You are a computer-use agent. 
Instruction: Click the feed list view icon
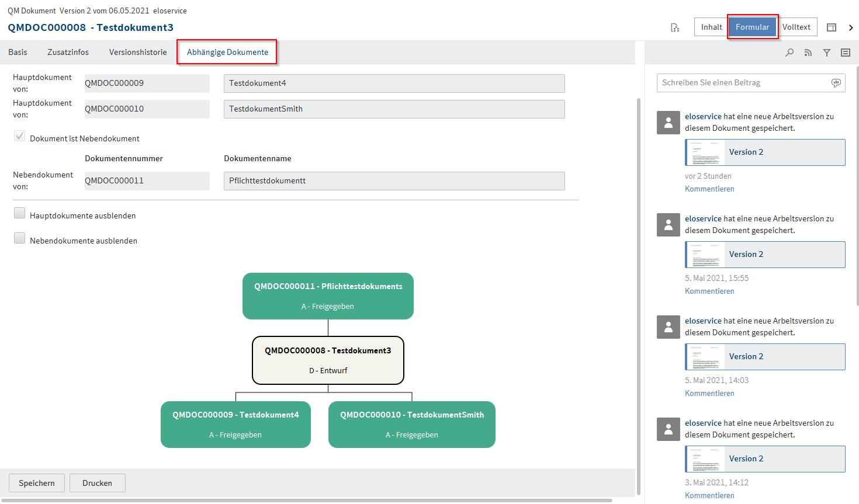(846, 53)
